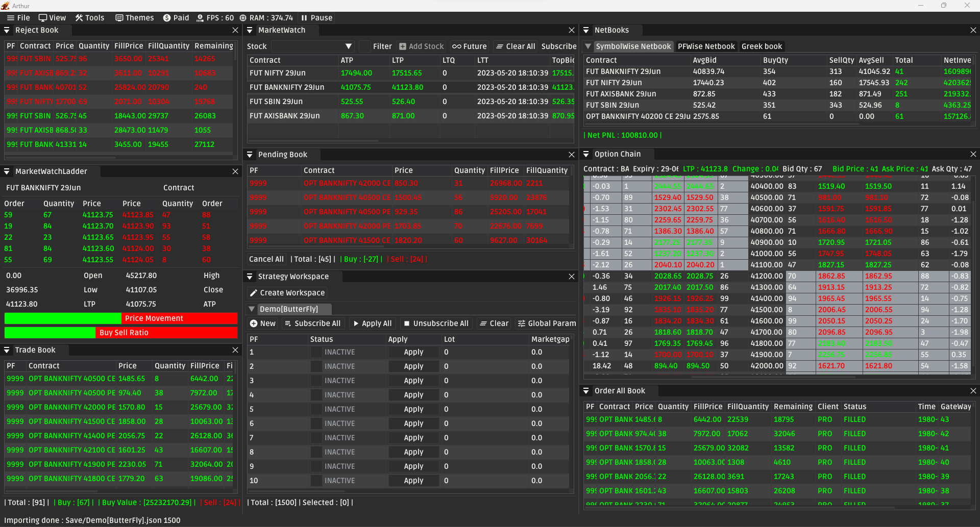The width and height of the screenshot is (980, 527).
Task: Collapse the Reject Book panel triangle
Action: point(7,31)
